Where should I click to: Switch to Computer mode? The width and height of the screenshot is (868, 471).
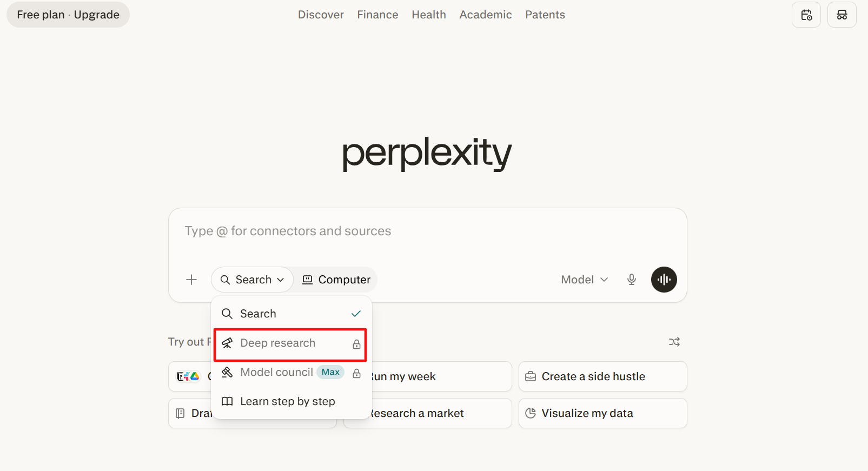point(336,280)
